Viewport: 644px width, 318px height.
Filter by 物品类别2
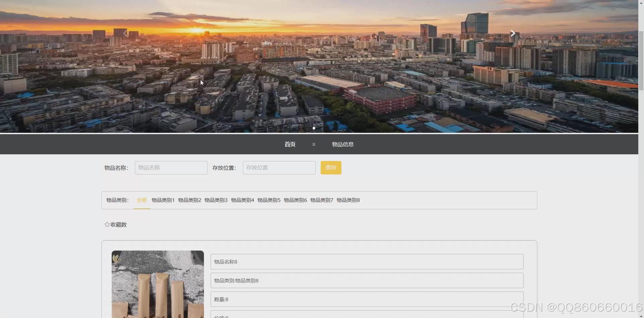190,200
